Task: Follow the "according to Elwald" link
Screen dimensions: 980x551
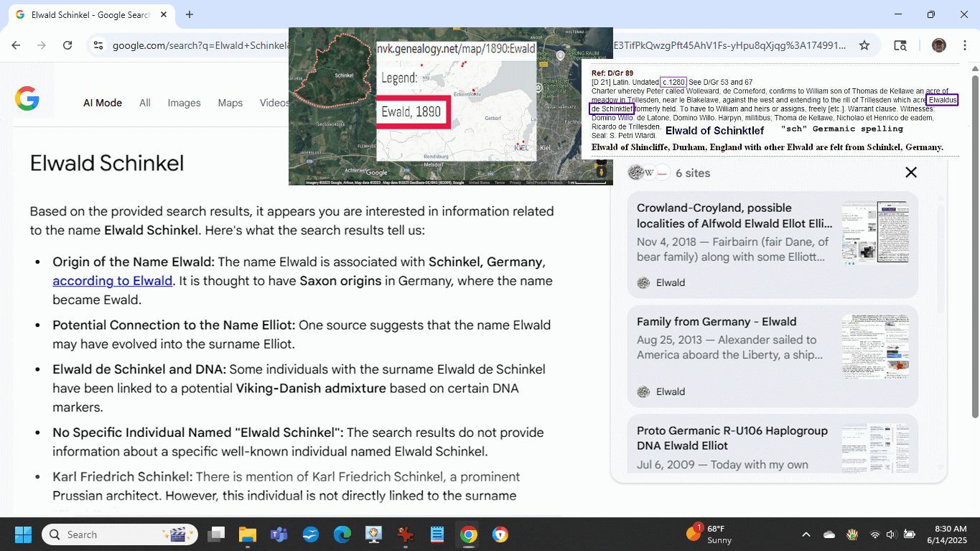Action: (112, 281)
